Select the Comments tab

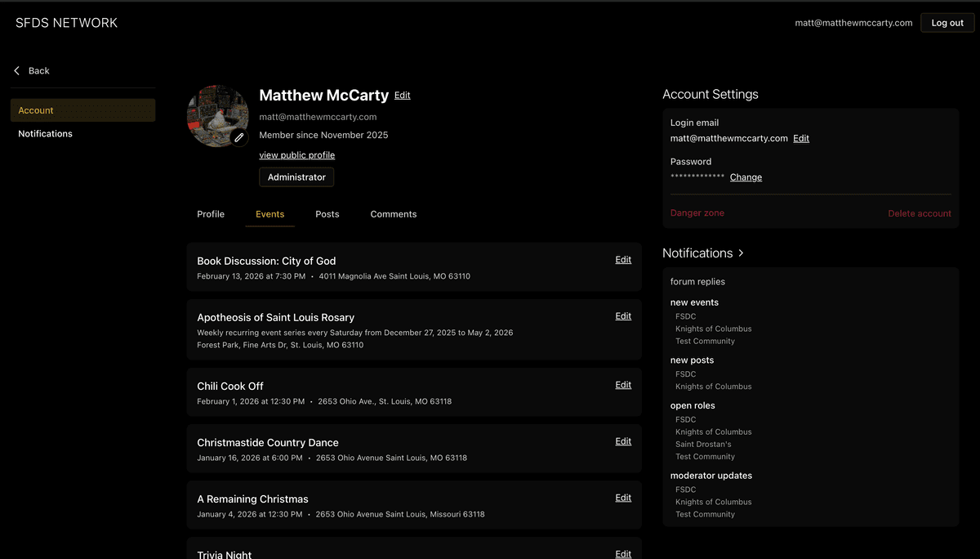point(394,214)
